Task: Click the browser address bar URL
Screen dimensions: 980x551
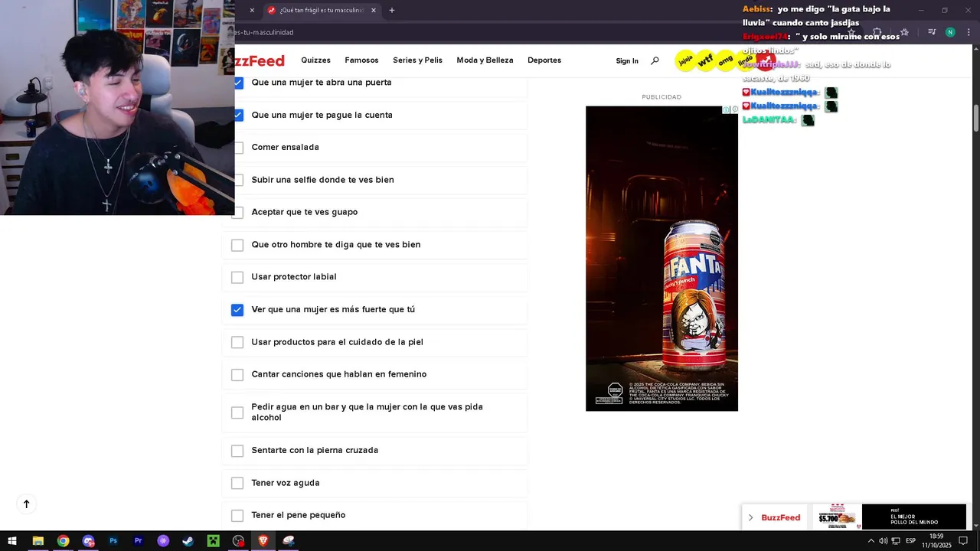Action: pos(265,32)
